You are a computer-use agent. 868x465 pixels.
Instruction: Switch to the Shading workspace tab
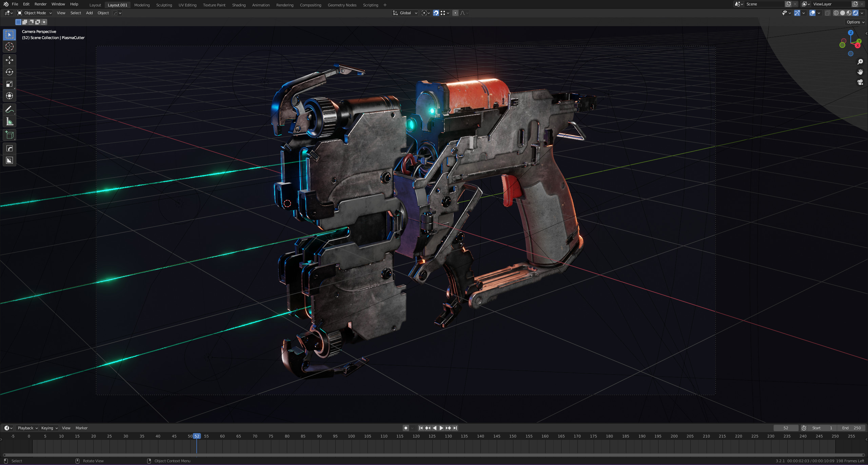[239, 5]
